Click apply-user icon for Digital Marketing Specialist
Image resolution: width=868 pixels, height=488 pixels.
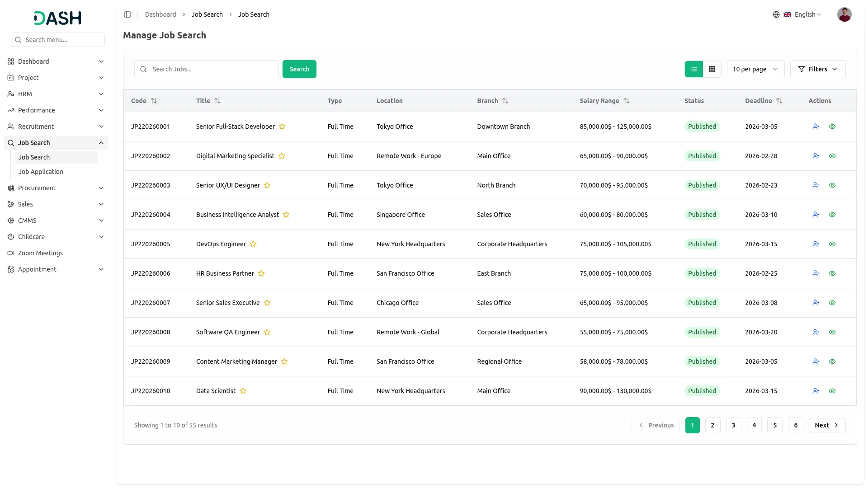click(816, 156)
